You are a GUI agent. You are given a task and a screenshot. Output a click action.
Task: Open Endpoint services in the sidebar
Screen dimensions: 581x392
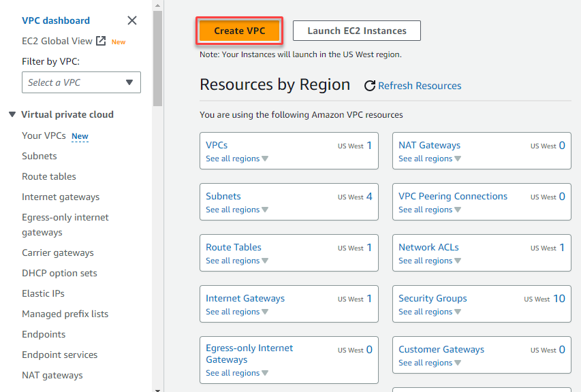pyautogui.click(x=60, y=355)
